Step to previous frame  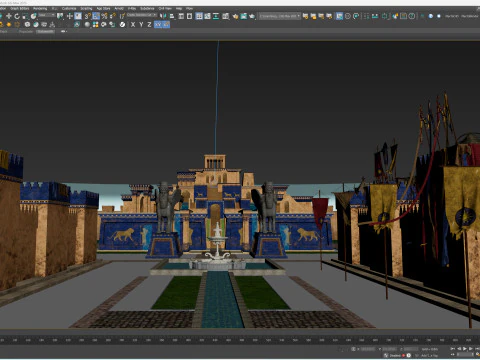pos(459,348)
